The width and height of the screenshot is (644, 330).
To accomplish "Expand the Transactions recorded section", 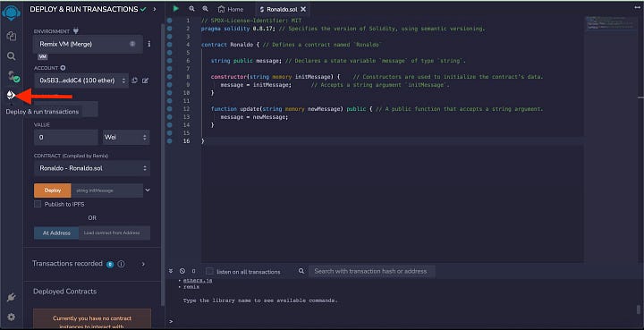I will pos(143,264).
